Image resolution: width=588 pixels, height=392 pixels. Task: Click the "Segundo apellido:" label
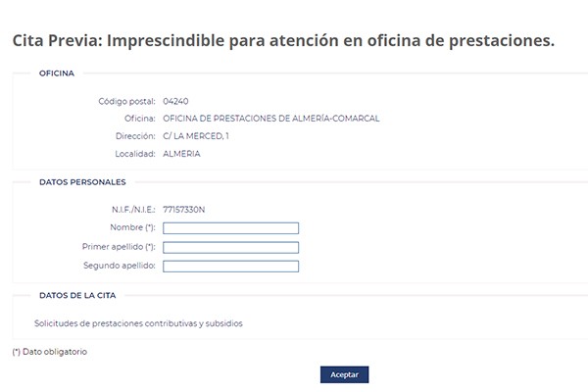[121, 266]
